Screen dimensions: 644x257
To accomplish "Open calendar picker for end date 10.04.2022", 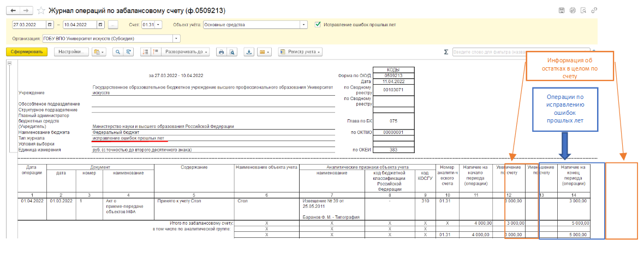I will pos(100,25).
